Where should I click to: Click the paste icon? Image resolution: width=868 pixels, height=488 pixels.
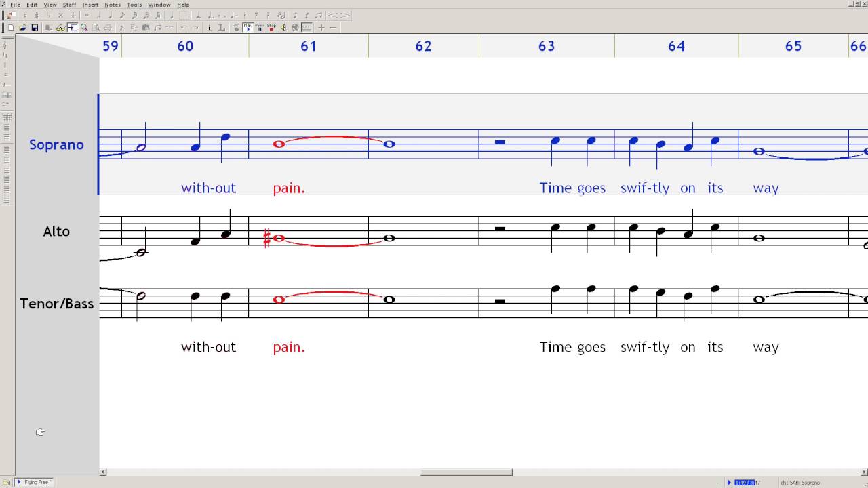tap(146, 28)
